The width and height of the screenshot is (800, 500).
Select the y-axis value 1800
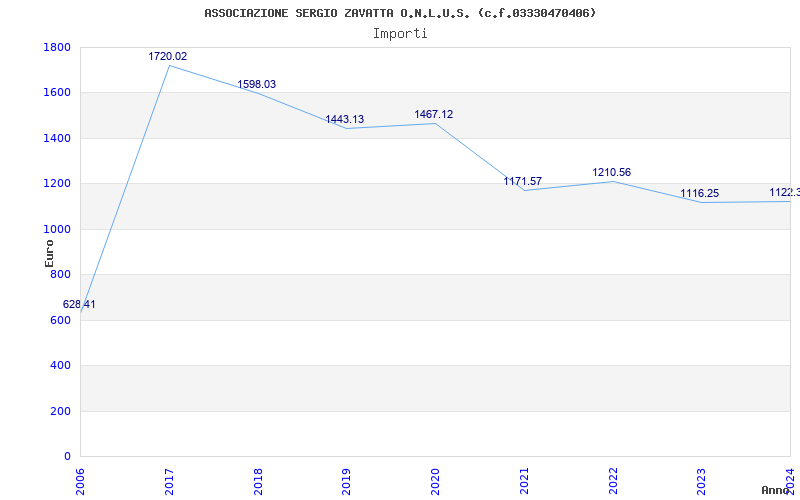tap(57, 47)
